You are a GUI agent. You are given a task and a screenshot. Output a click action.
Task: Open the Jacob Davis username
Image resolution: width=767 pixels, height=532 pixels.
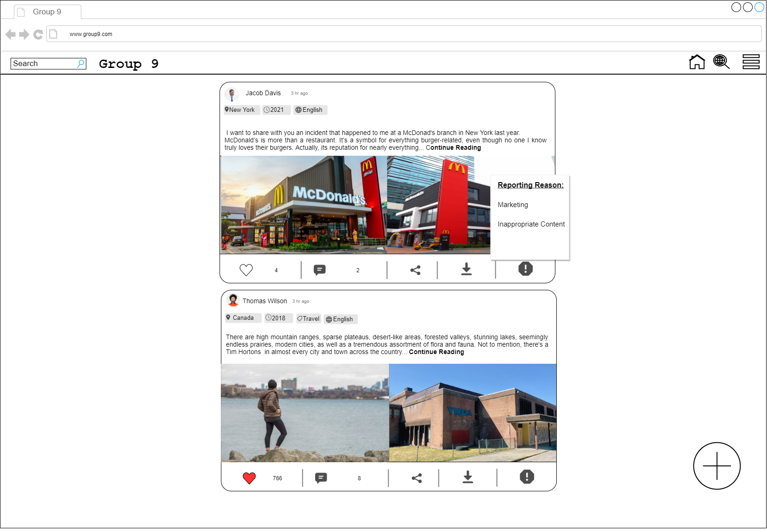coord(263,93)
